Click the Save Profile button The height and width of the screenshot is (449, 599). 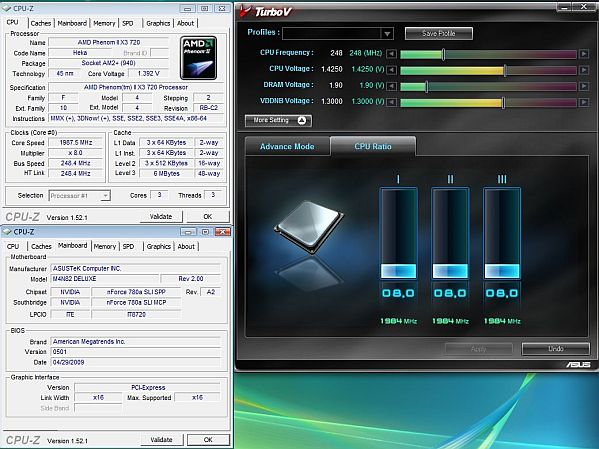[x=439, y=34]
